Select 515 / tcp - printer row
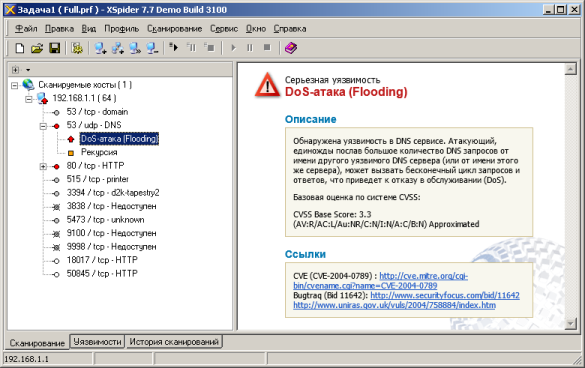The height and width of the screenshot is (368, 585). pyautogui.click(x=98, y=179)
